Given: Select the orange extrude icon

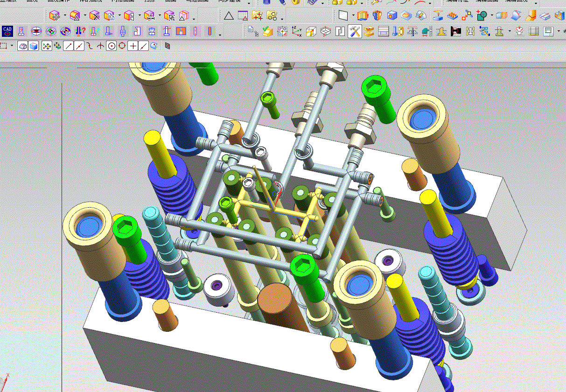Looking at the screenshot, I should (363, 16).
